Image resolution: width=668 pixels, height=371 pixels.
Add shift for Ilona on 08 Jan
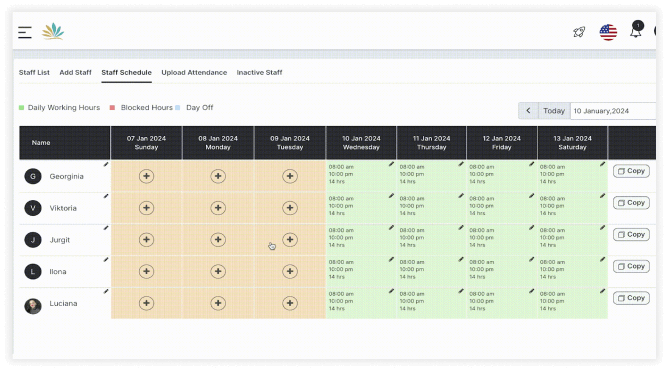click(x=218, y=271)
